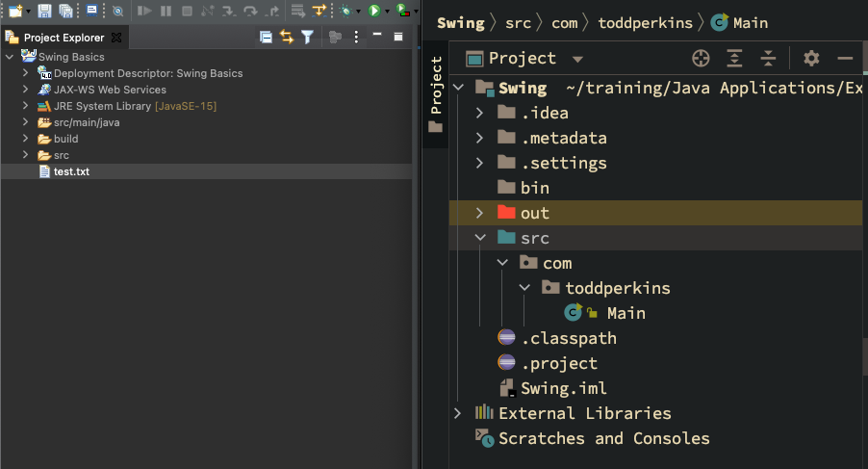Open the Debug dropdown arrow
Image resolution: width=868 pixels, height=469 pixels.
358,11
